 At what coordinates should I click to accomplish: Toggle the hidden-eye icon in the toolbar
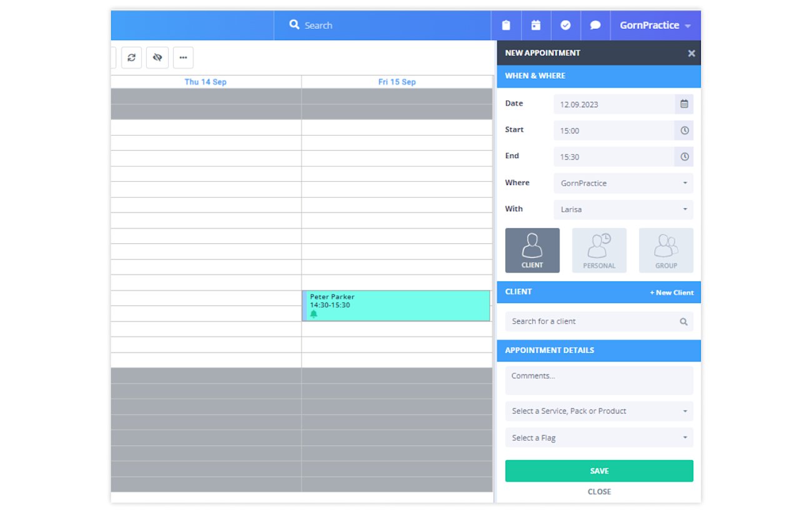point(157,57)
